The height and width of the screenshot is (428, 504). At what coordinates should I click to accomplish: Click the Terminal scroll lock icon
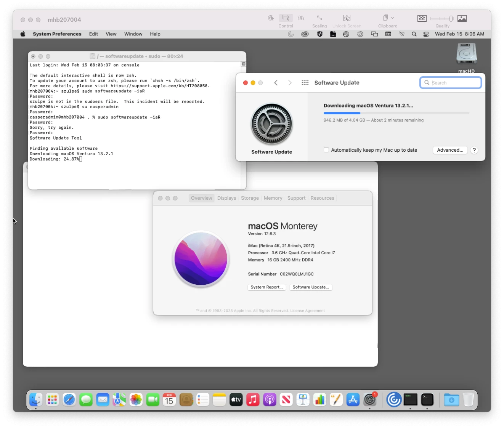[x=244, y=64]
